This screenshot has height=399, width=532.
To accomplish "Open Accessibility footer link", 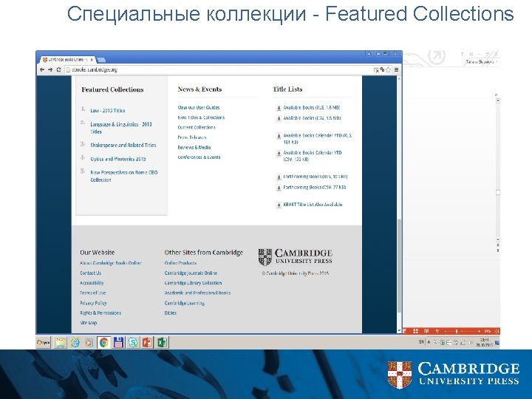I will [x=92, y=283].
